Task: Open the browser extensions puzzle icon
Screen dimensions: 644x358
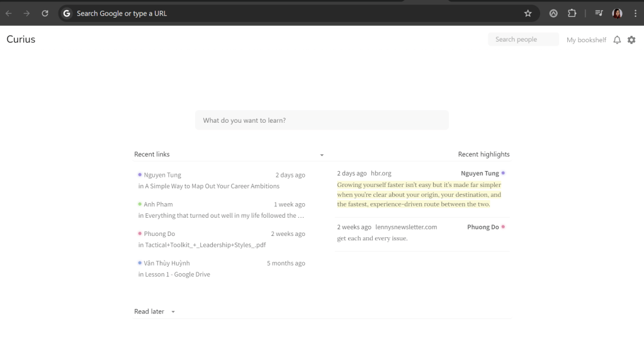Action: pos(572,13)
